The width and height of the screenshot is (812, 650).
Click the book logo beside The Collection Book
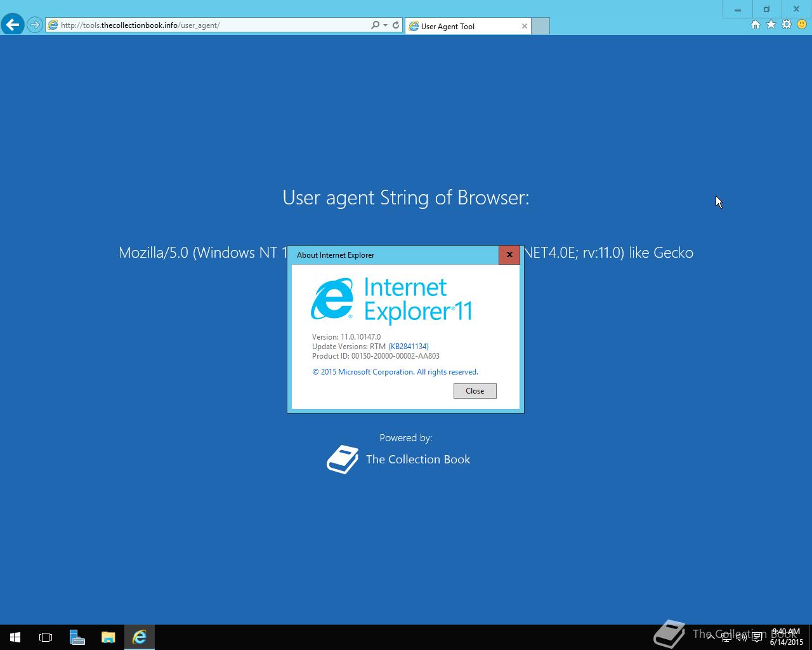point(343,460)
